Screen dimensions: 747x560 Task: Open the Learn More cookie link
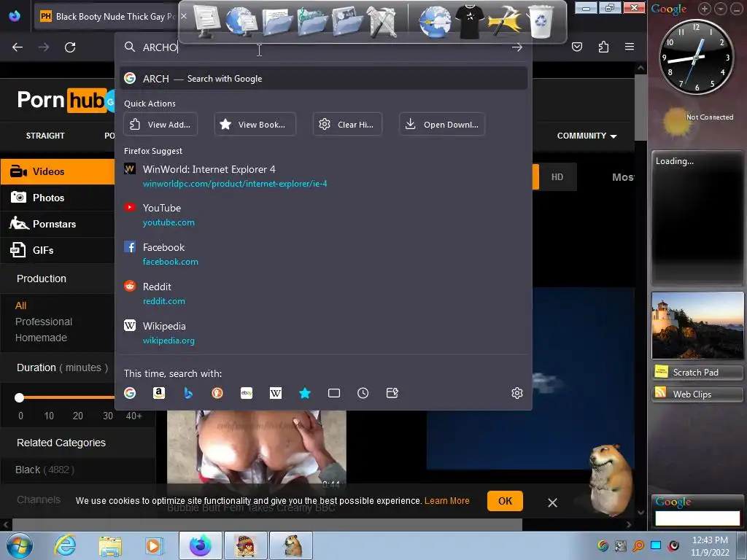(447, 501)
